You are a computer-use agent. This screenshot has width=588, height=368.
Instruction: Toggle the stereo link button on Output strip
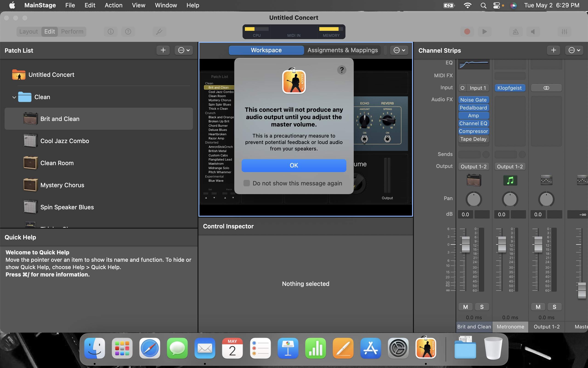[546, 88]
